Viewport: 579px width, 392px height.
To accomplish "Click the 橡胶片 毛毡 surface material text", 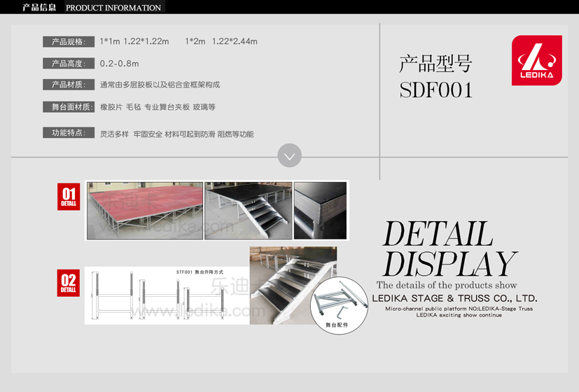I will (x=158, y=107).
